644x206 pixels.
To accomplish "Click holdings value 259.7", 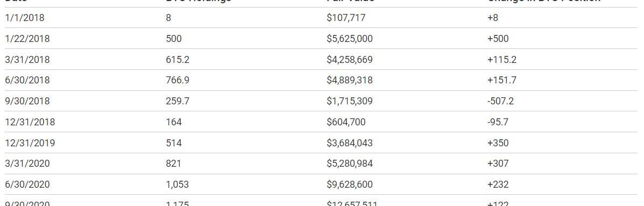I will click(178, 101).
